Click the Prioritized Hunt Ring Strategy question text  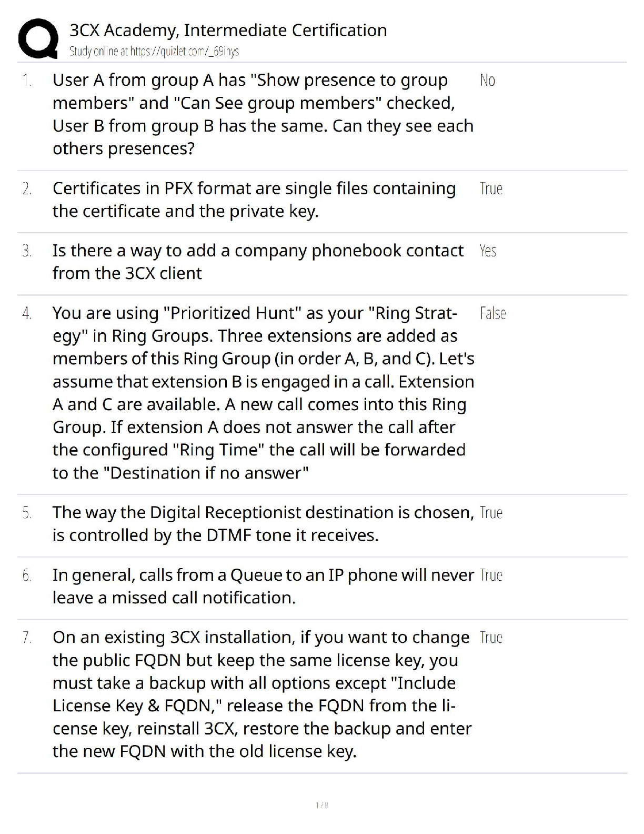tap(263, 393)
